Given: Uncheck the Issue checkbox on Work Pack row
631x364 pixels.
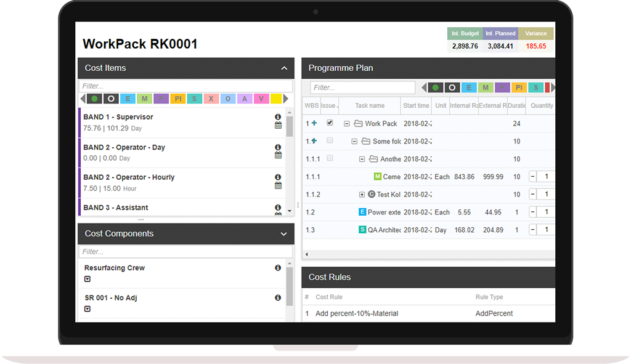Looking at the screenshot, I should coord(330,123).
